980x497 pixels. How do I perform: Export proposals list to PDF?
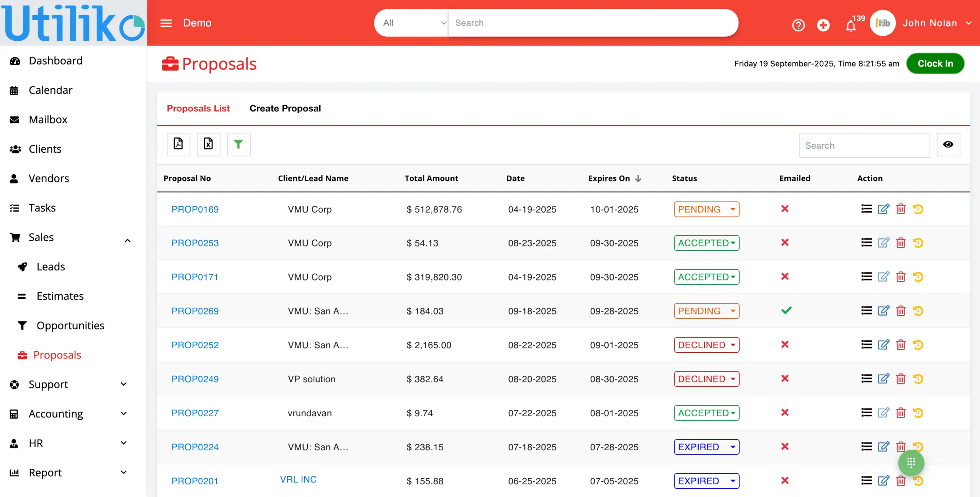[x=178, y=144]
